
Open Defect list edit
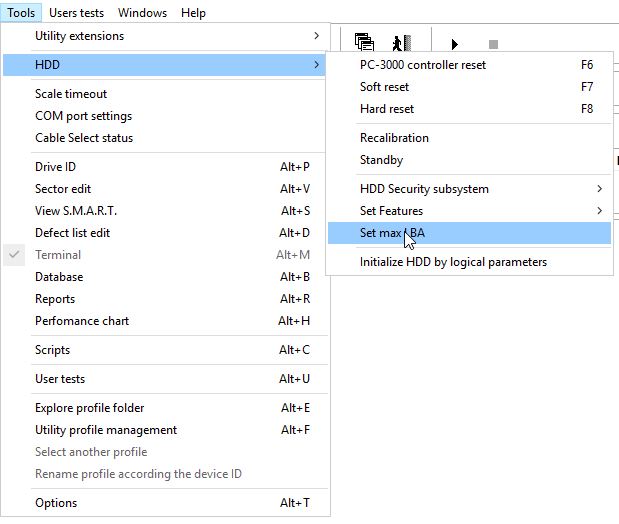tap(164, 233)
